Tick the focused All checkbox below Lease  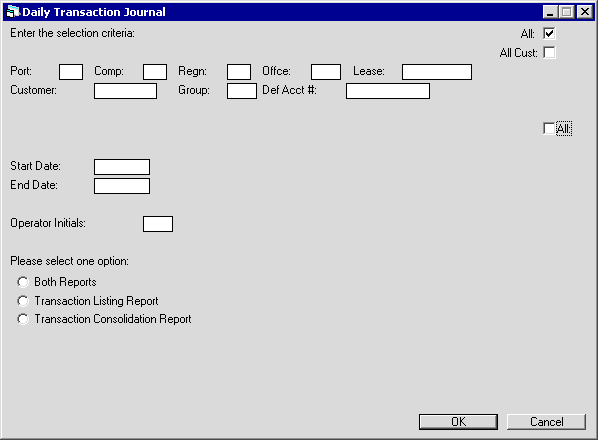pos(548,128)
